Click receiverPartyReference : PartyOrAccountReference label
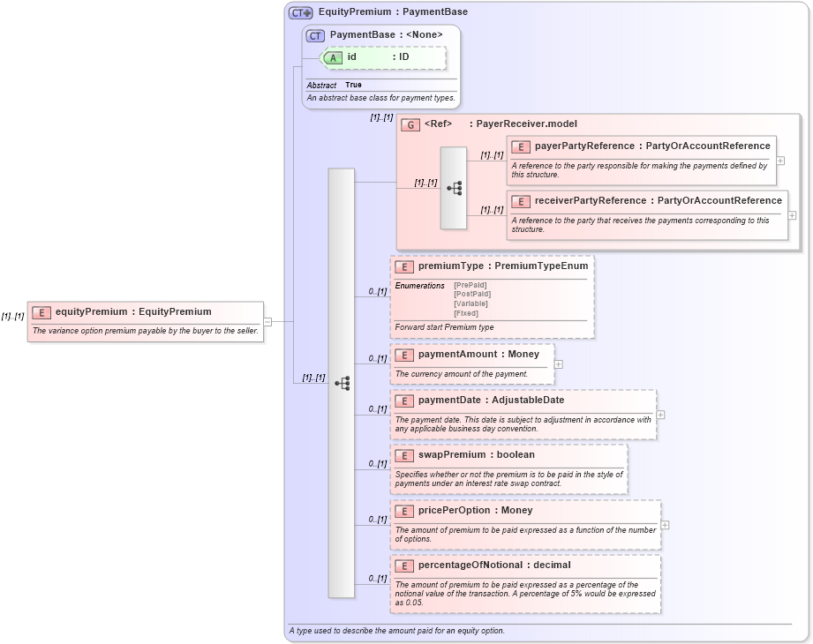Viewport: 813px width, 644px height. (658, 200)
